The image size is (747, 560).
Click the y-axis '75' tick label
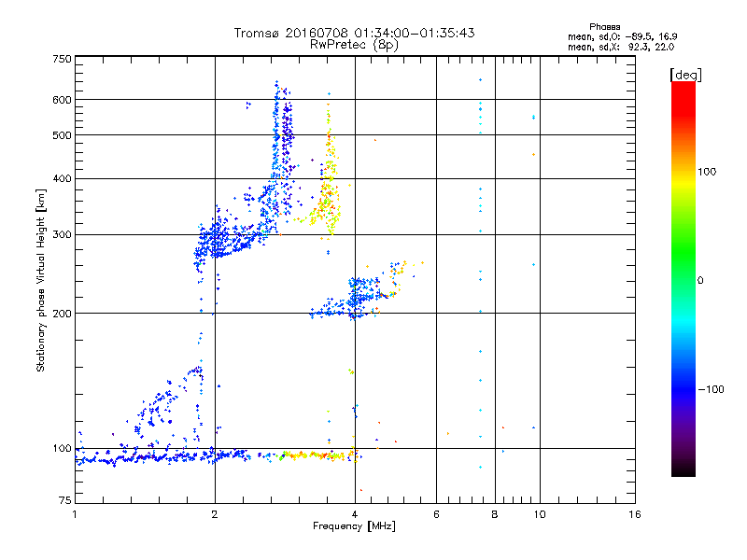pyautogui.click(x=65, y=500)
